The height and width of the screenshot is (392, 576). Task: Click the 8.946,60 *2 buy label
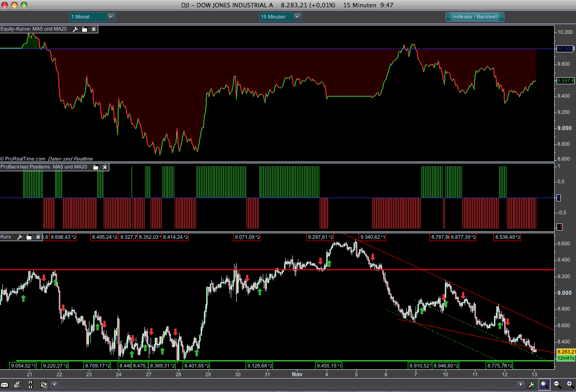(446, 366)
